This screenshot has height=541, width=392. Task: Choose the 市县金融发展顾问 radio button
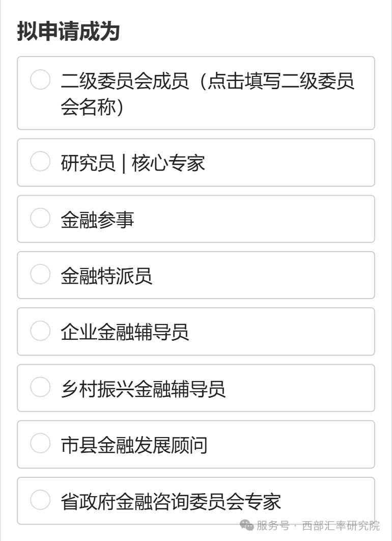click(x=40, y=444)
